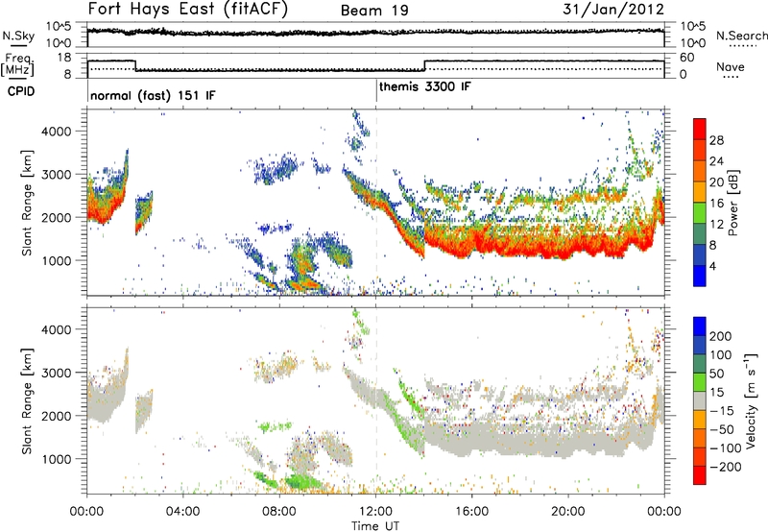Click the 'N.Sky' legend label
This screenshot has height=532, width=768.
point(18,36)
